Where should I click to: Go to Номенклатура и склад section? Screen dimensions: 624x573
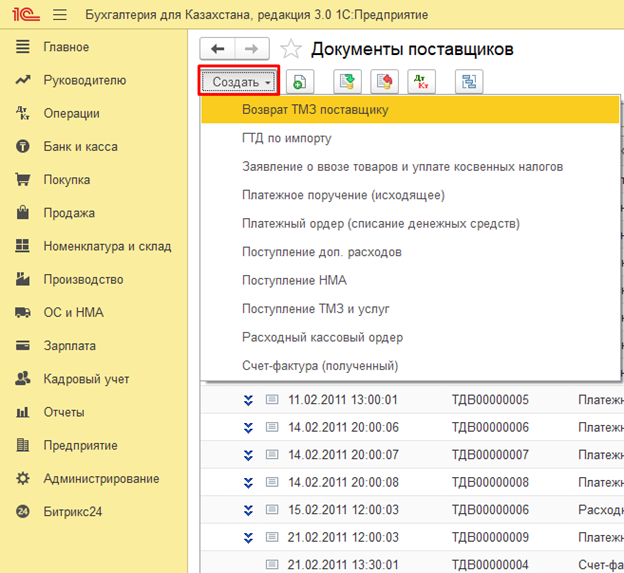[x=107, y=246]
